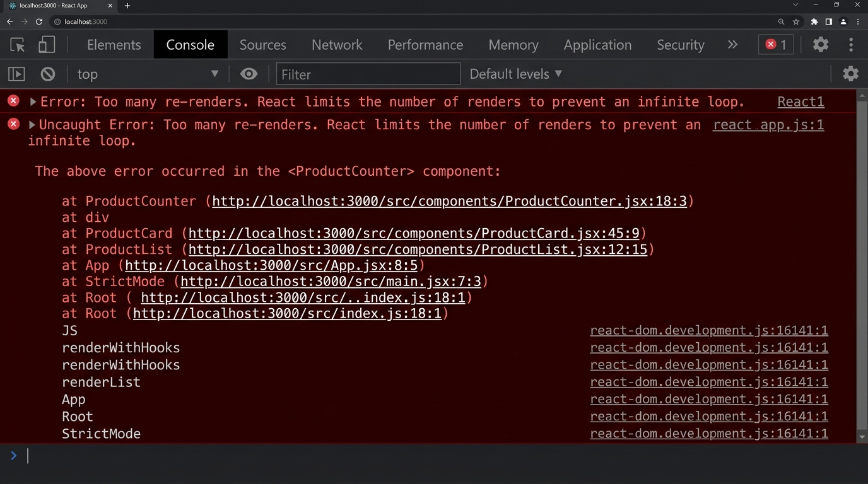The height and width of the screenshot is (484, 868).
Task: Open the browser extensions puzzle icon
Action: click(x=814, y=21)
